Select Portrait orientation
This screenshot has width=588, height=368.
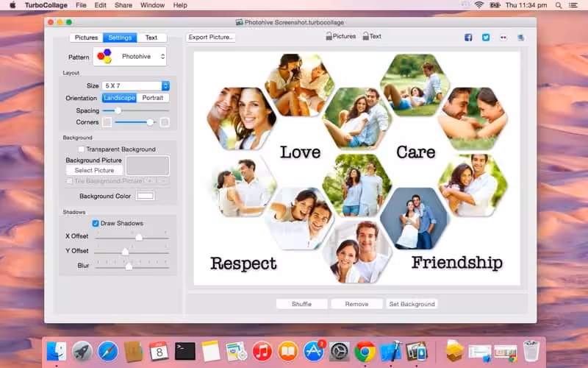(153, 98)
